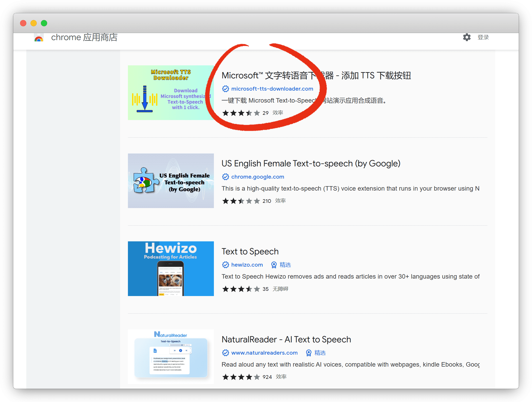Click star rating of US English Female extension
This screenshot has height=402, width=532.
pos(241,201)
